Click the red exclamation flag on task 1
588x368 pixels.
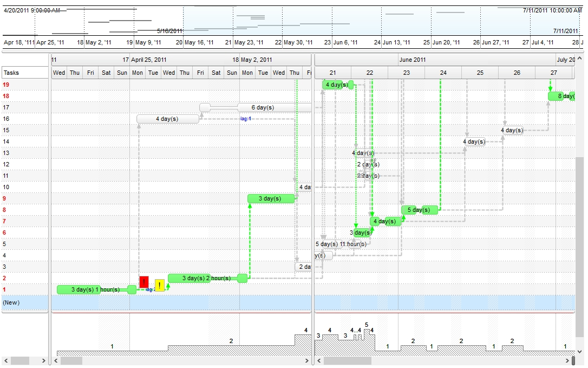[144, 282]
